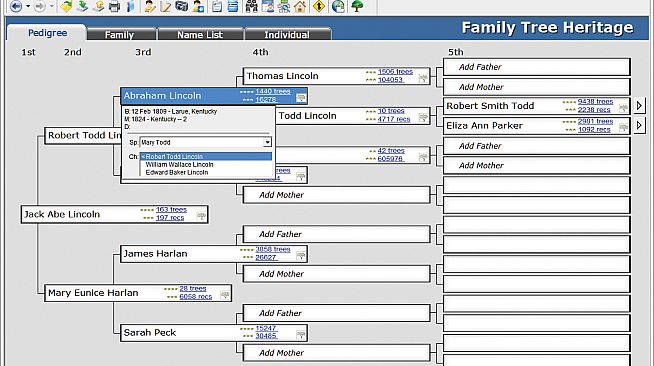The width and height of the screenshot is (654, 366).
Task: Open Robert Smith Todd's 9438 trees link
Action: click(x=595, y=102)
